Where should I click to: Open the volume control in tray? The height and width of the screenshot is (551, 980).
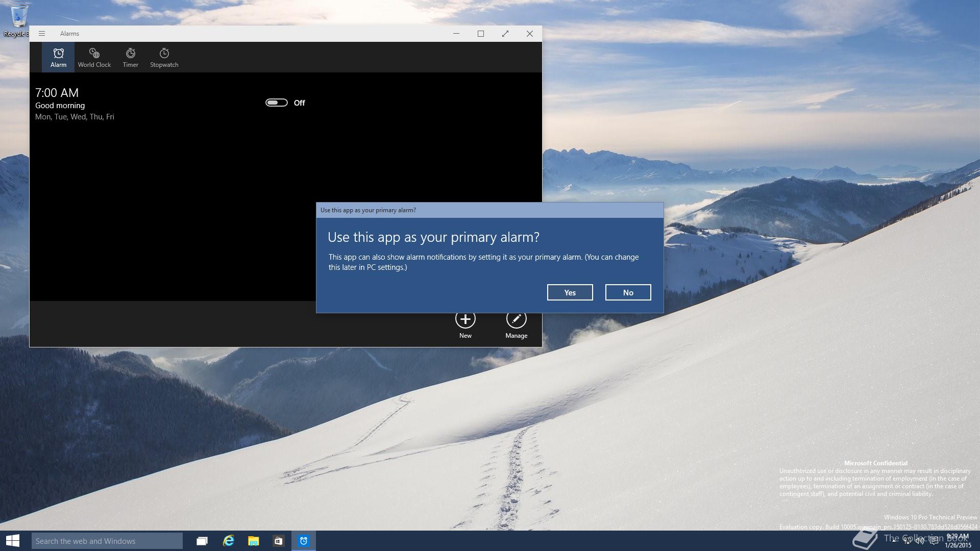coord(920,541)
